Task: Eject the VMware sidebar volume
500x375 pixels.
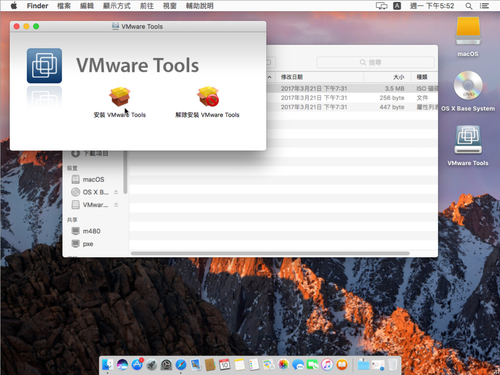Action: [x=116, y=205]
